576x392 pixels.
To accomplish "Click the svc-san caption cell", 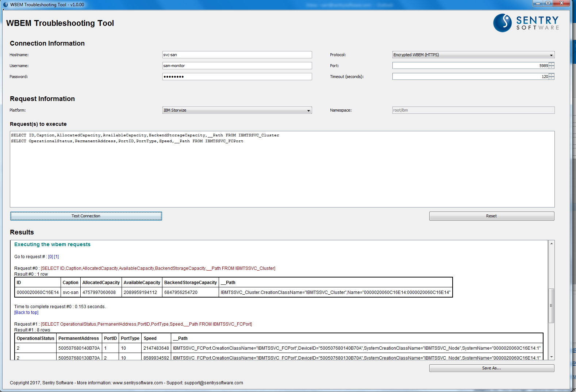I will tap(70, 292).
